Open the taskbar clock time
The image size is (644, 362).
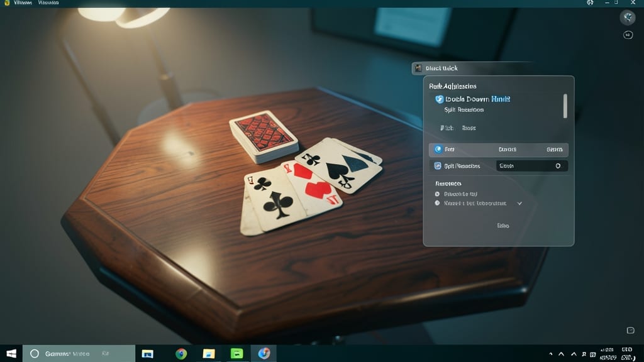point(607,350)
